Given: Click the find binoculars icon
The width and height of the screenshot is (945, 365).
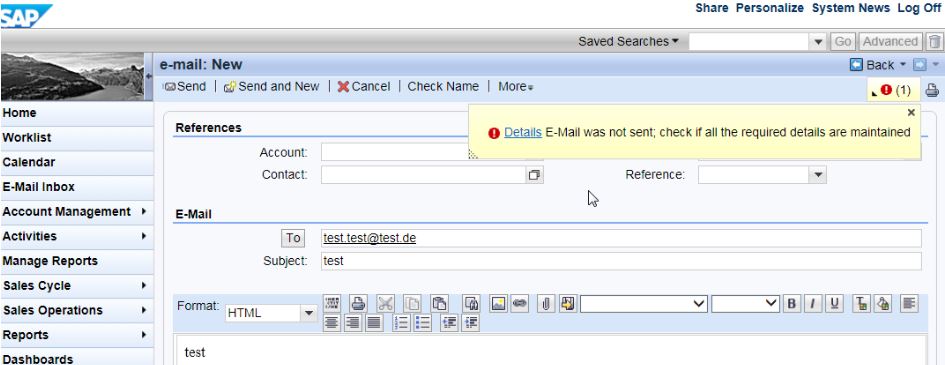Looking at the screenshot, I should (x=471, y=304).
